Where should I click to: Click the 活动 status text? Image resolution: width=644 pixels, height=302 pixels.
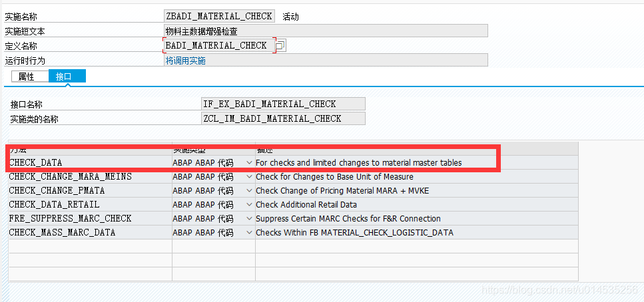coord(290,17)
